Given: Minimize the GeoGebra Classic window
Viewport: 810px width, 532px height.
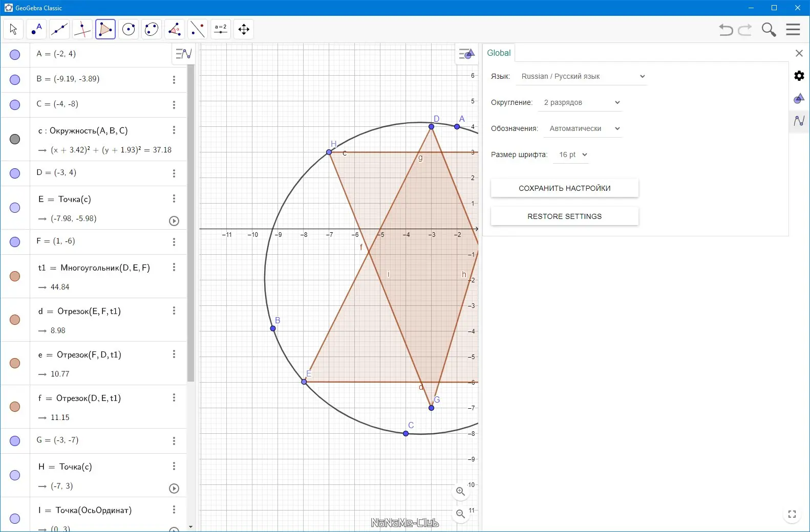Looking at the screenshot, I should (x=751, y=8).
